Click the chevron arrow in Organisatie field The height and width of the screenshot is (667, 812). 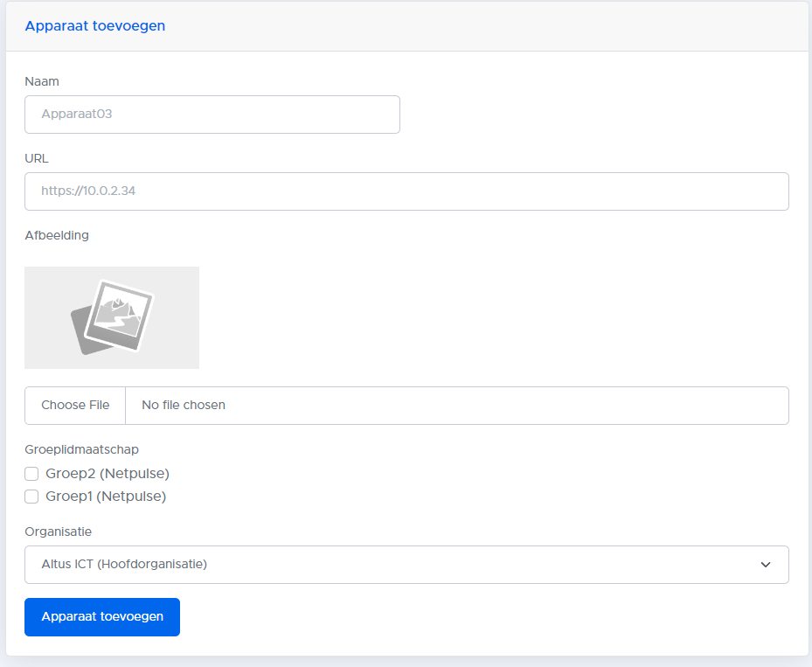pos(766,565)
